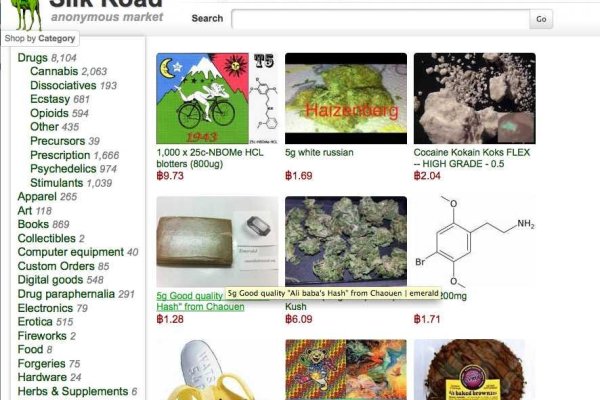Go to Digital goods category
Viewport: 600px width, 400px height.
coord(50,280)
